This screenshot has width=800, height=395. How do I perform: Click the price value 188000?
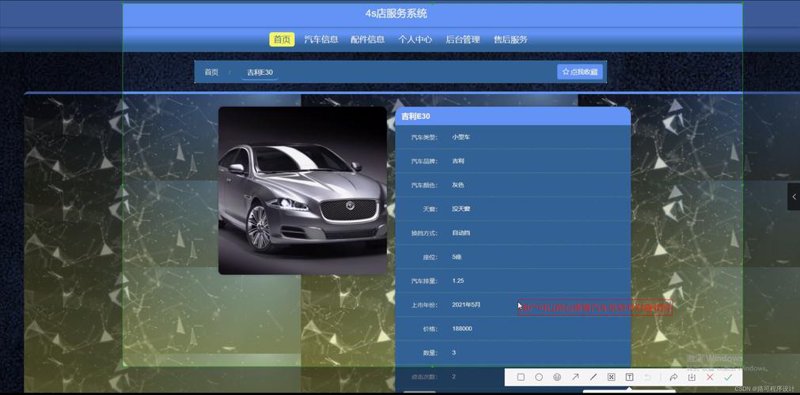(x=462, y=329)
